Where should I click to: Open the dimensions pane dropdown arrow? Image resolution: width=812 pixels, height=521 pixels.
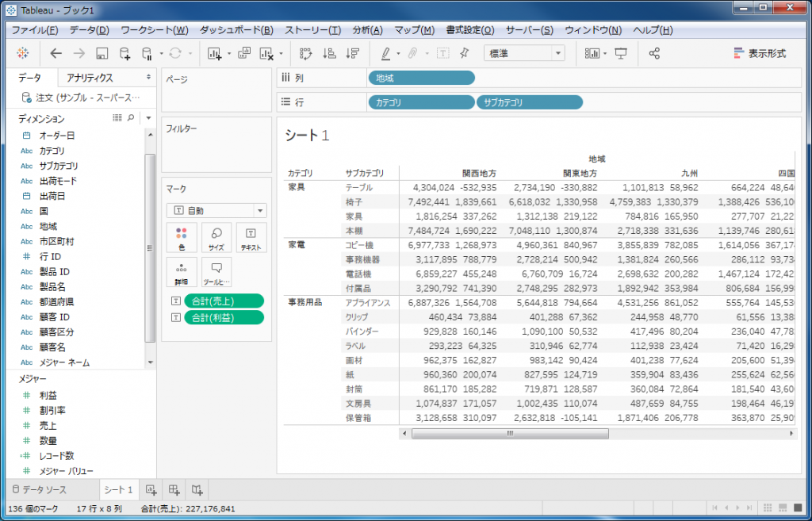(x=148, y=118)
